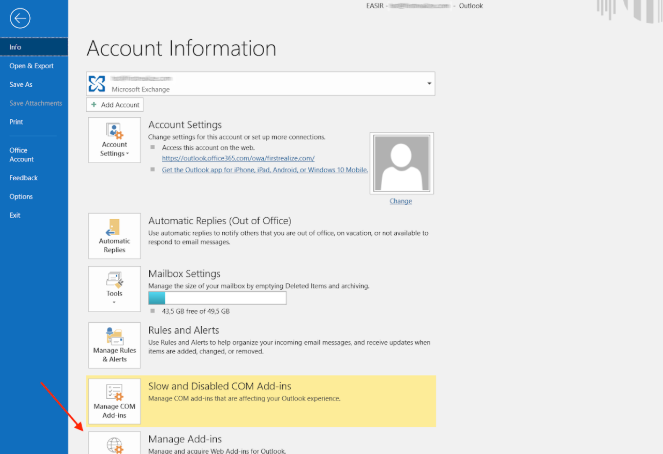Image resolution: width=663 pixels, height=454 pixels.
Task: Click the profile picture placeholder
Action: pyautogui.click(x=401, y=163)
